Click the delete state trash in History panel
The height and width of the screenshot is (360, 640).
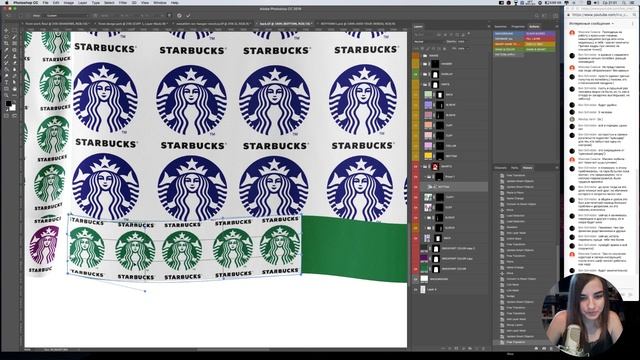551,348
